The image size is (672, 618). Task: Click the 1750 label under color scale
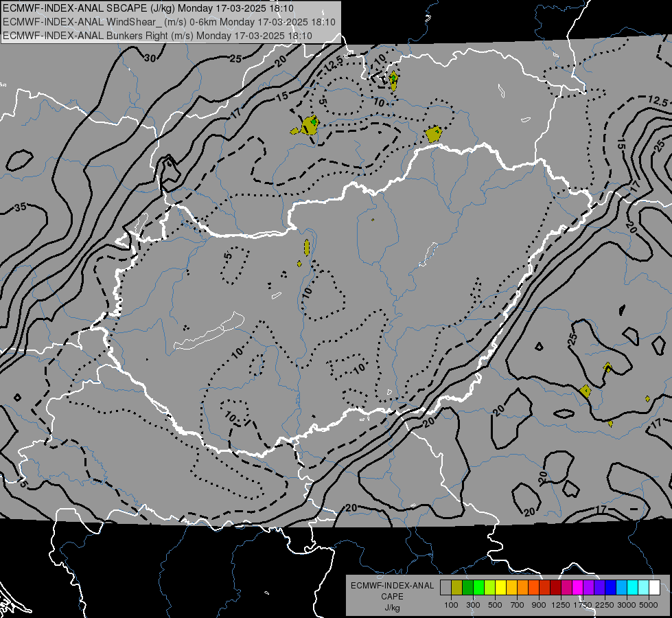[583, 605]
